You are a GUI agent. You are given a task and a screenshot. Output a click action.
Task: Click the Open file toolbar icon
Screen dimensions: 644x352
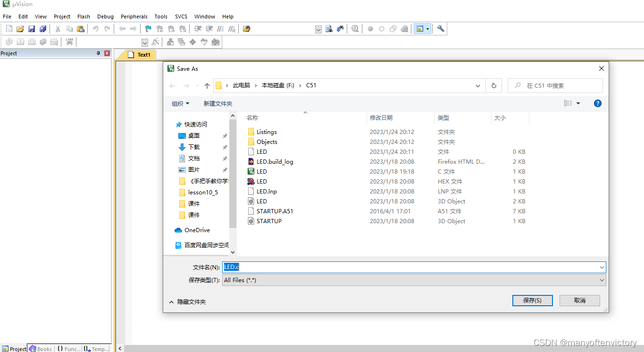[x=20, y=29]
